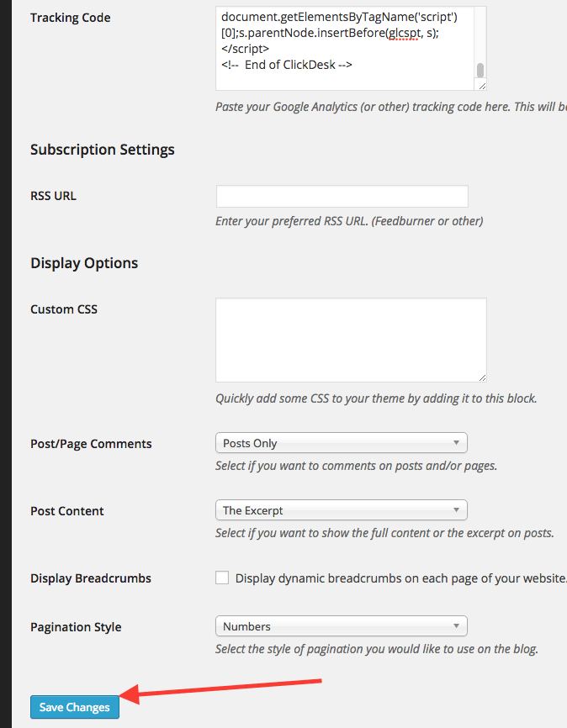Click the 'Enter your preferred RSS URL' hint
Image resolution: width=567 pixels, height=728 pixels.
(x=349, y=221)
